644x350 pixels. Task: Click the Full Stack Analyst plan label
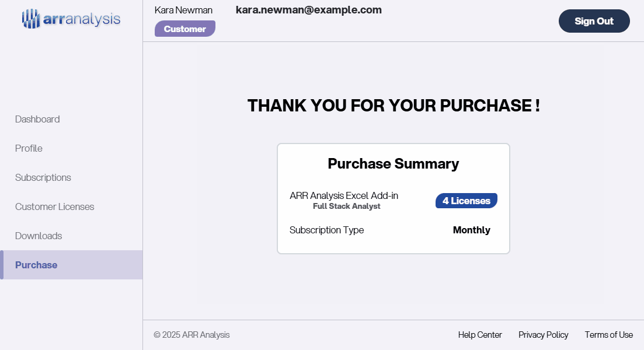coord(346,206)
